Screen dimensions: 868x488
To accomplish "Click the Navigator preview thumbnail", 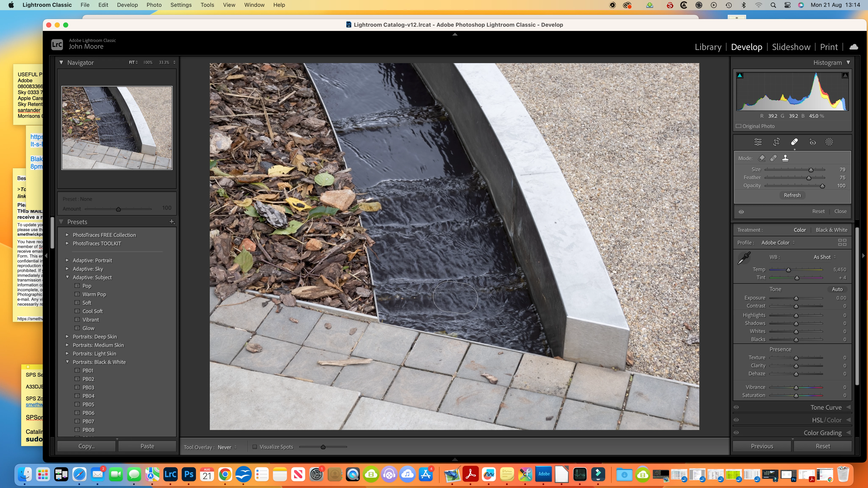I will tap(117, 128).
